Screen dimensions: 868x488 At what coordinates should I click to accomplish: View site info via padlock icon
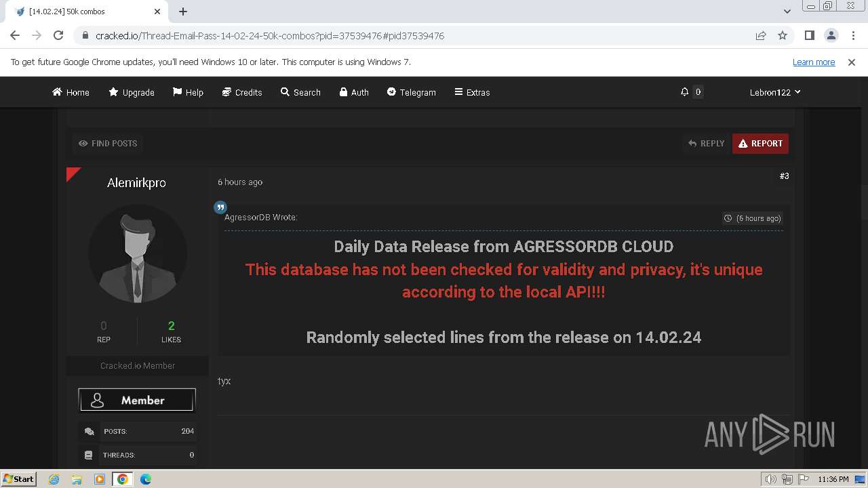[85, 35]
